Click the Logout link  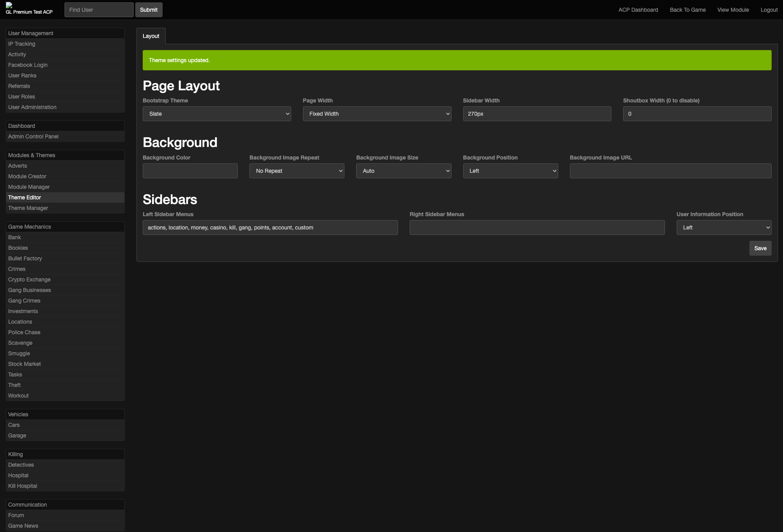[x=769, y=10]
